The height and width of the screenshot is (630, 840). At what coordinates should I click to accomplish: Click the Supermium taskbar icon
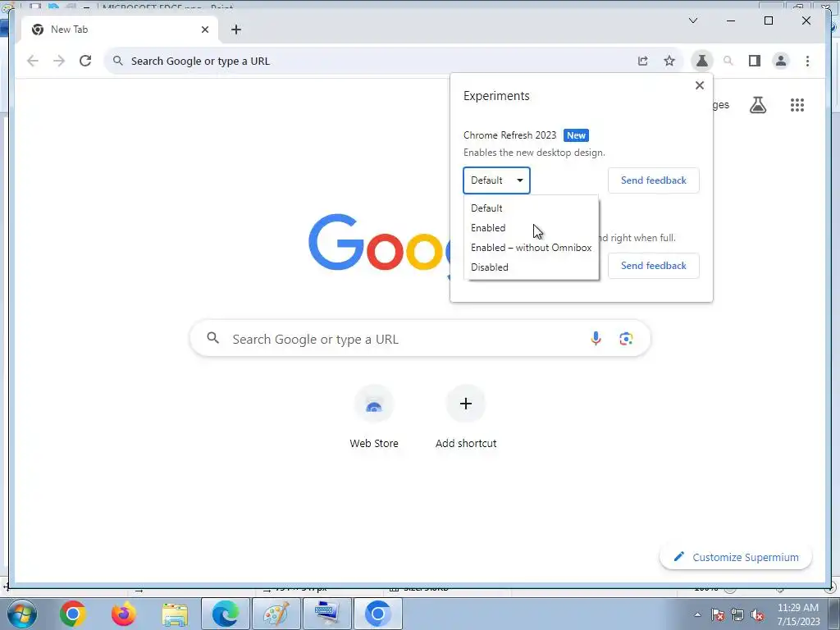(377, 614)
